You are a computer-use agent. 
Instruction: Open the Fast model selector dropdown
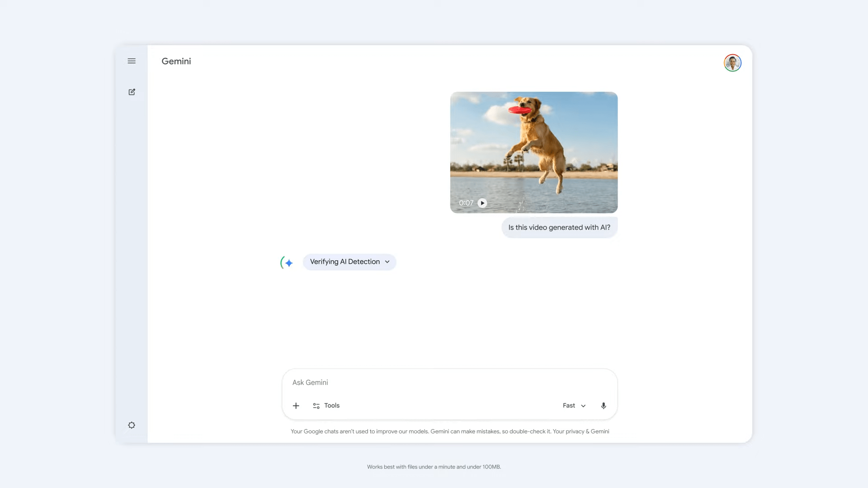point(573,405)
